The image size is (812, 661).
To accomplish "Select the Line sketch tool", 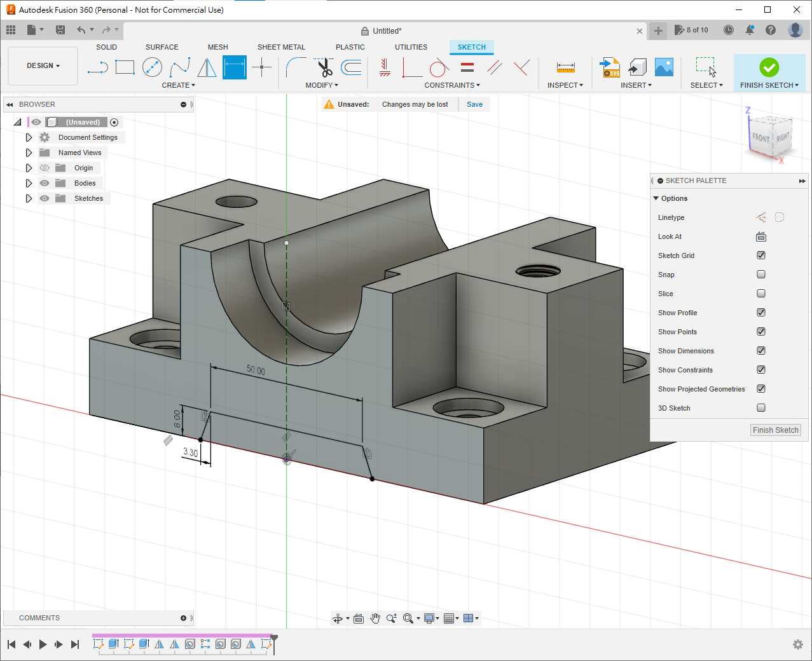I will click(98, 67).
